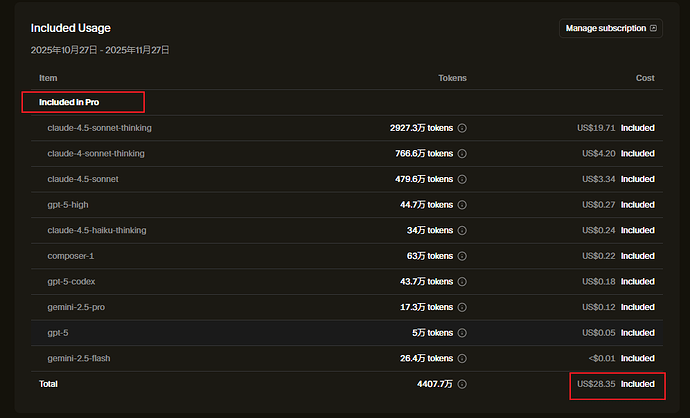Click info icon in claude-4.5-haiku-thinking row
Screen dimensions: 690x418
coord(462,230)
